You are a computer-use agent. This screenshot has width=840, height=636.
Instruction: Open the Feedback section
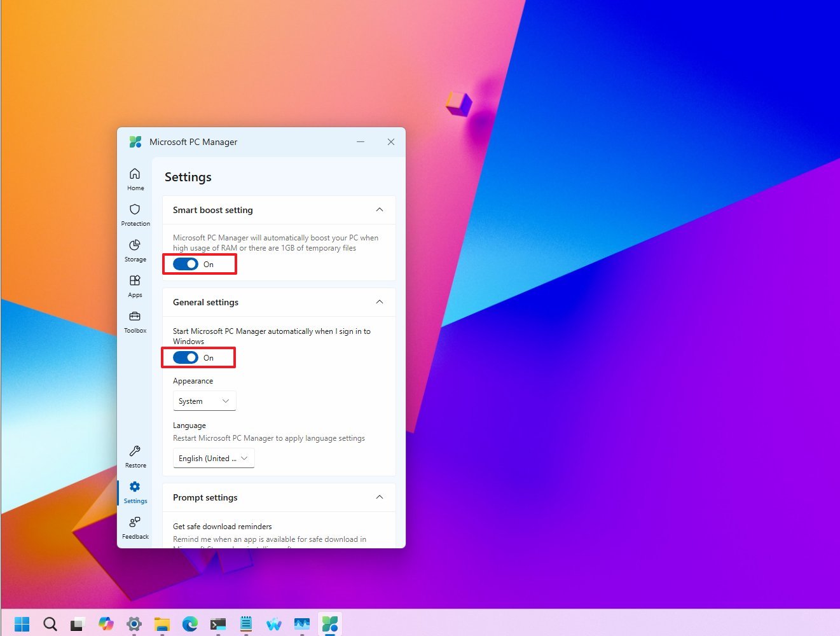pos(135,527)
